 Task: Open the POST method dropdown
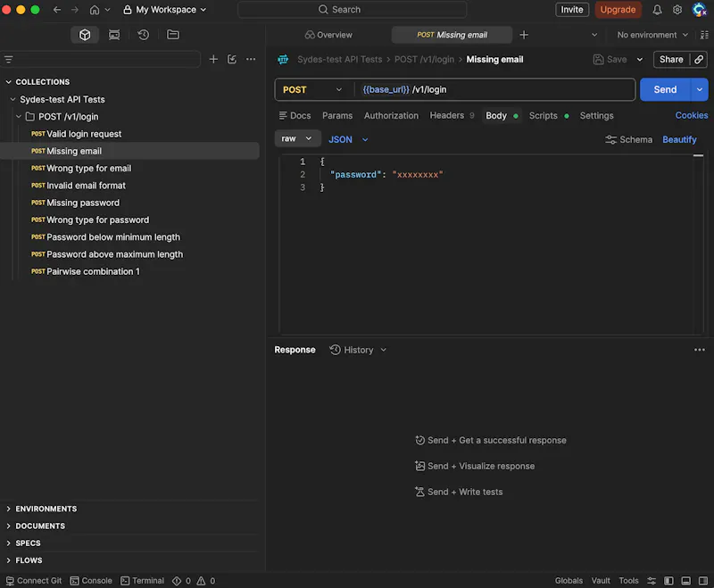pos(312,89)
